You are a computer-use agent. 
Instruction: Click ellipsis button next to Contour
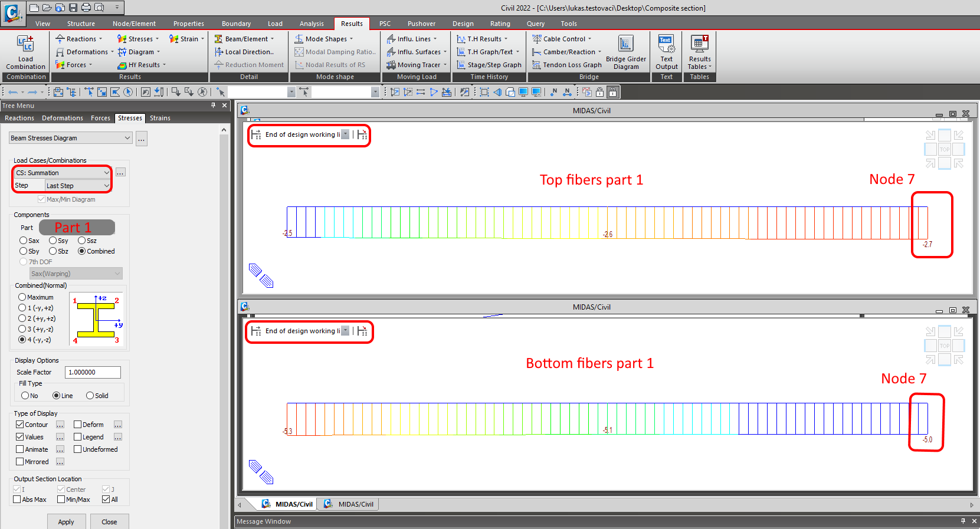[x=60, y=425]
